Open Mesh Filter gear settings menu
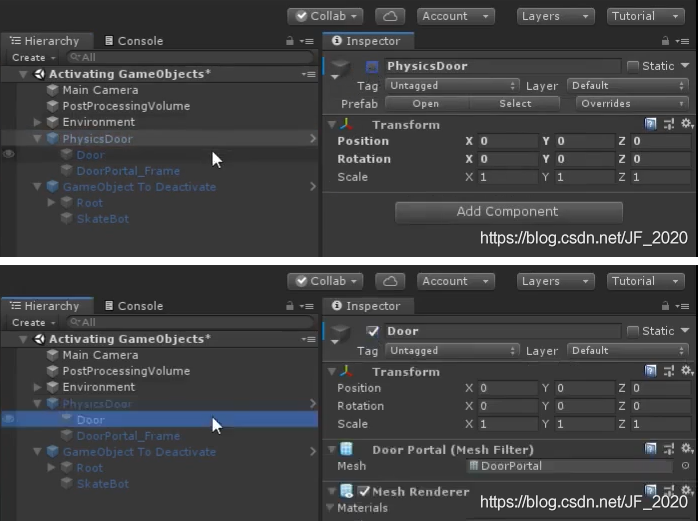The height and width of the screenshot is (521, 698). coord(687,448)
